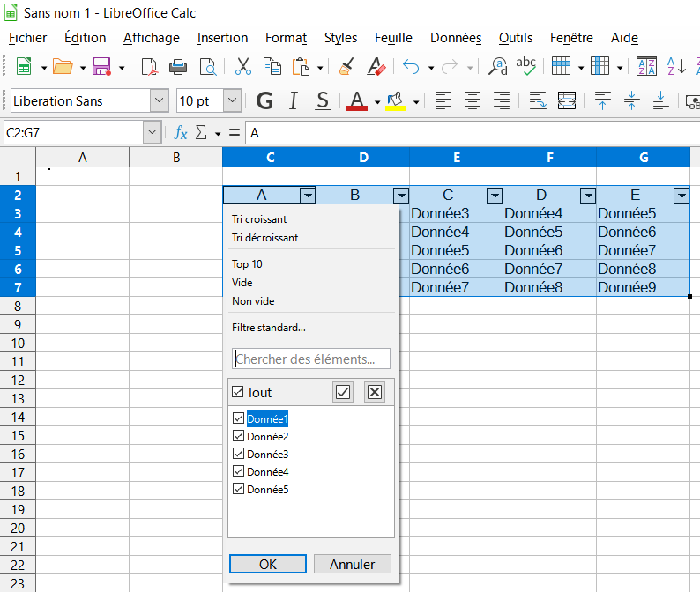Toggle Wrap text icon
Viewport: 700px width, 592px height.
[538, 100]
